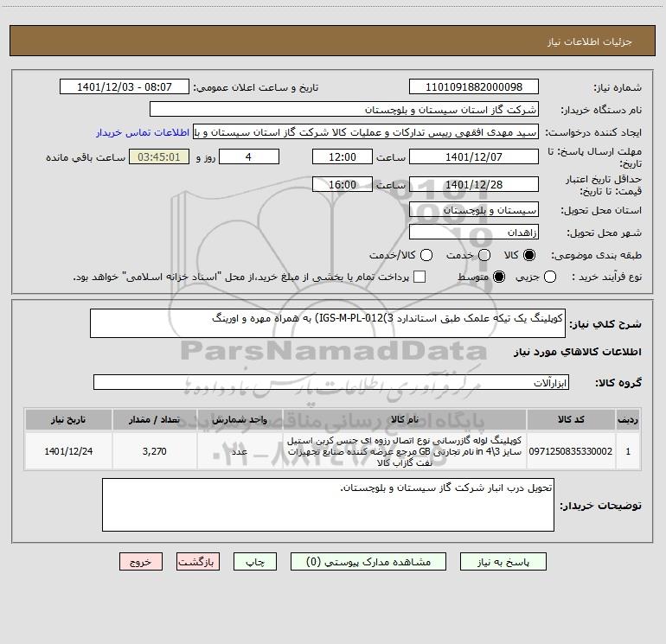Click the چاپ print button
This screenshot has width=666, height=644.
point(255,562)
